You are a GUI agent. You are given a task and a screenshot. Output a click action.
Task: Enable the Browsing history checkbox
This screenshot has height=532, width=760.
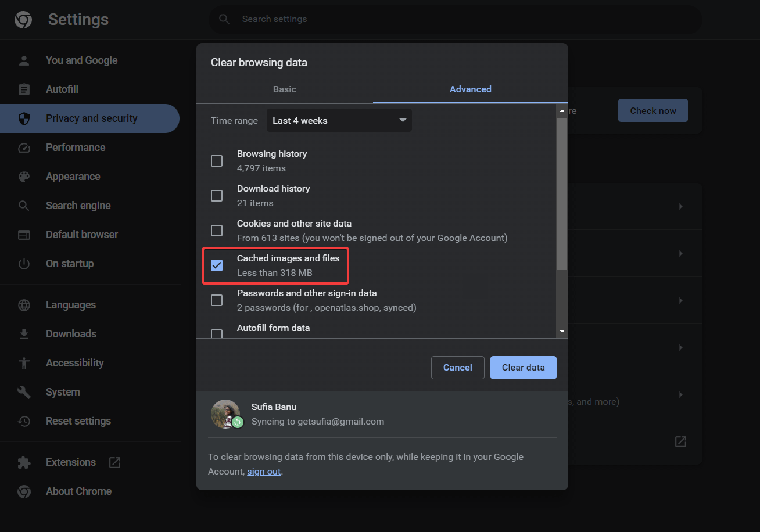pyautogui.click(x=217, y=160)
